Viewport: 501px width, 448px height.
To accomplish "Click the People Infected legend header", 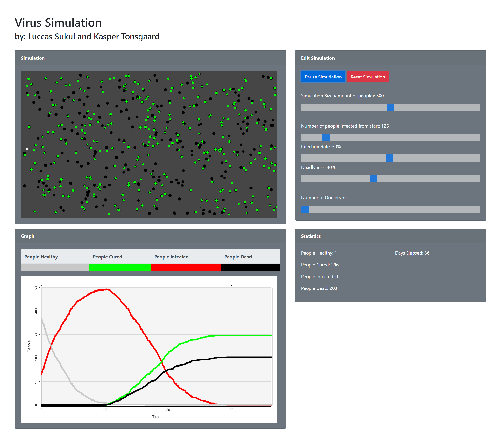I will point(171,257).
